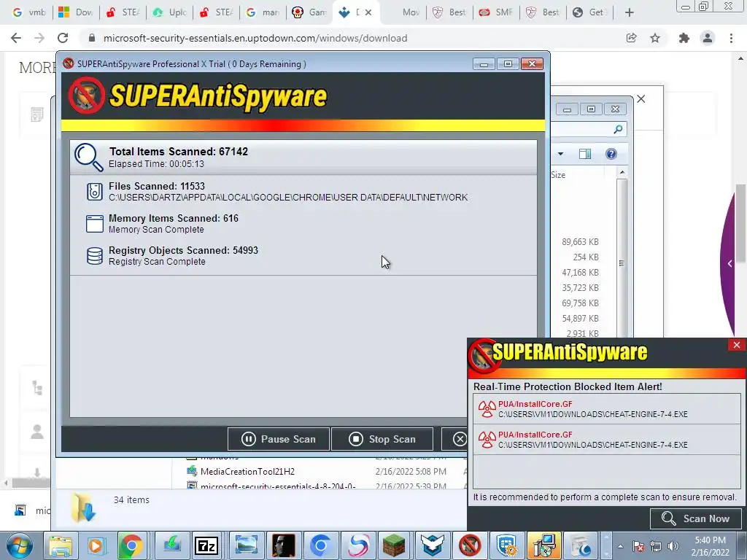This screenshot has width=747, height=560.
Task: Click the taskbar clock showing 5:40 PM
Action: coord(710,546)
